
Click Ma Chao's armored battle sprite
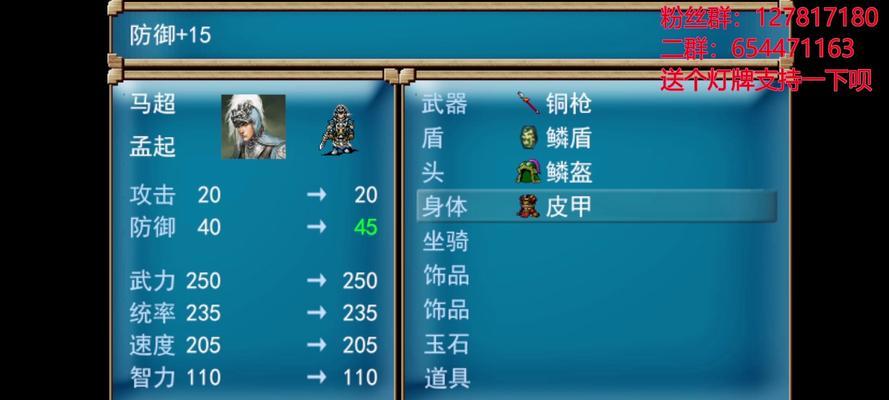(338, 129)
